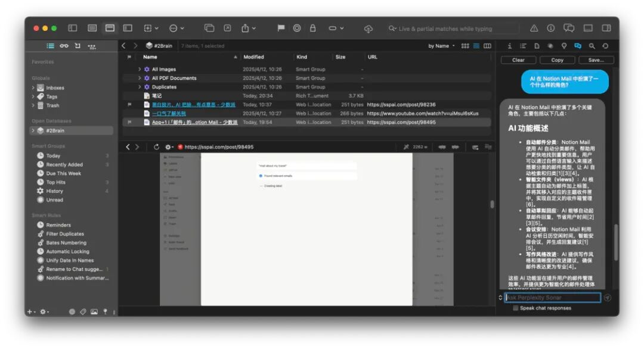Viewport: 644px width, 349px height.
Task: Sort by the Kind column header
Action: pyautogui.click(x=302, y=57)
